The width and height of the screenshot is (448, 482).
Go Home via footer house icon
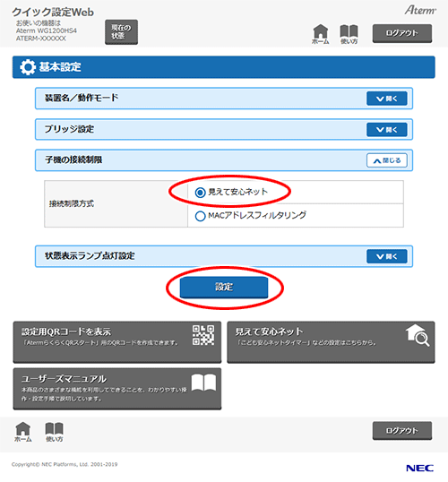23,432
